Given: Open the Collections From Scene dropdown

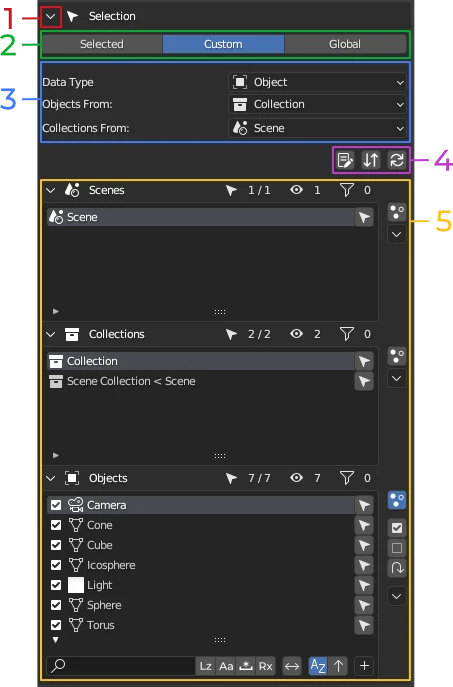Looking at the screenshot, I should [x=318, y=128].
